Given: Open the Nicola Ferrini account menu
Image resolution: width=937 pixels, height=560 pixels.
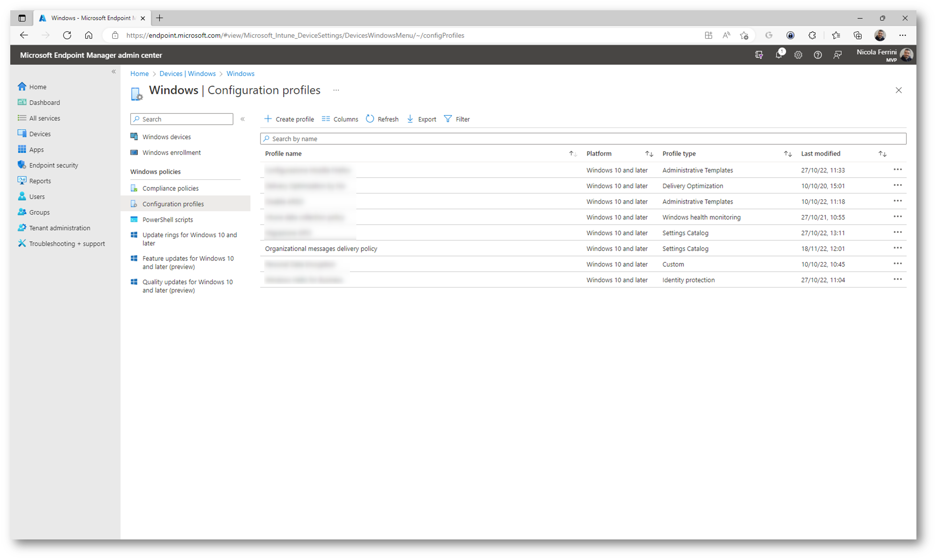Looking at the screenshot, I should (885, 55).
